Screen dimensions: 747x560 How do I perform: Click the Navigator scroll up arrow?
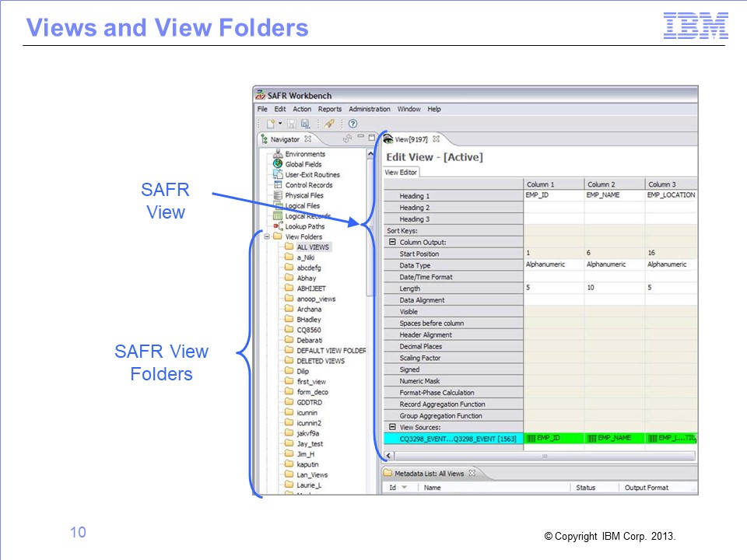pos(370,154)
